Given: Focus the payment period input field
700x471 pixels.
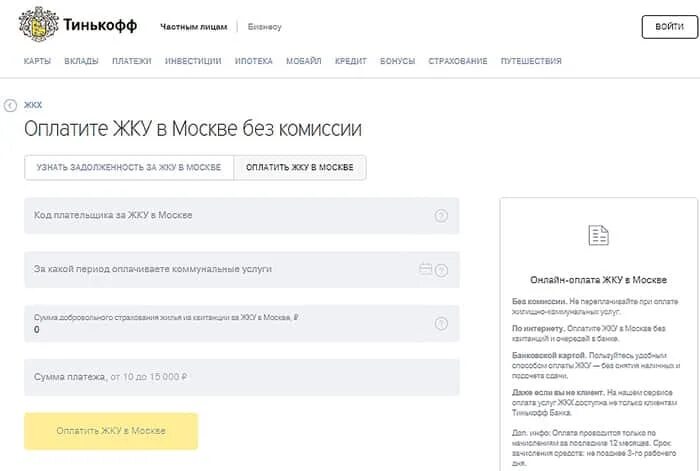Looking at the screenshot, I should pyautogui.click(x=242, y=270).
